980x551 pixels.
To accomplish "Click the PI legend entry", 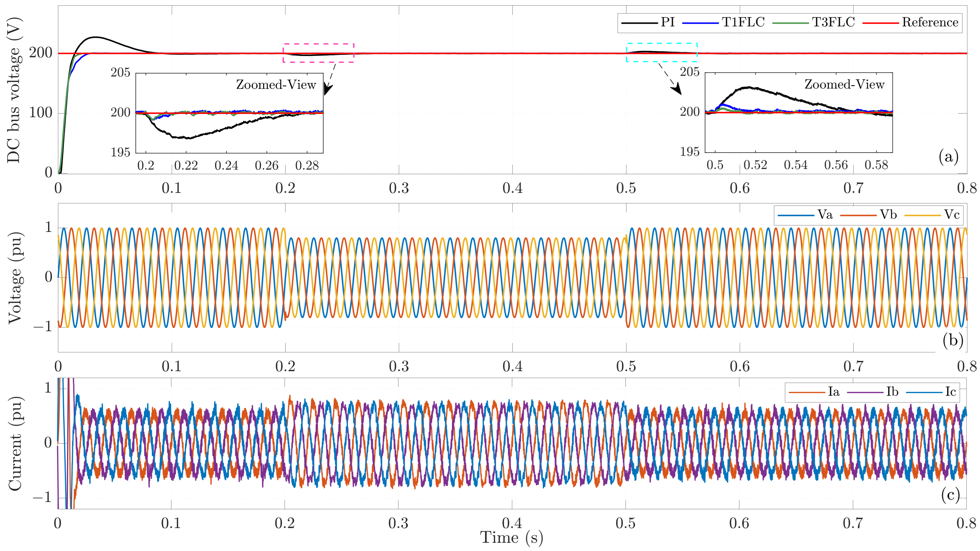I will 648,22.
